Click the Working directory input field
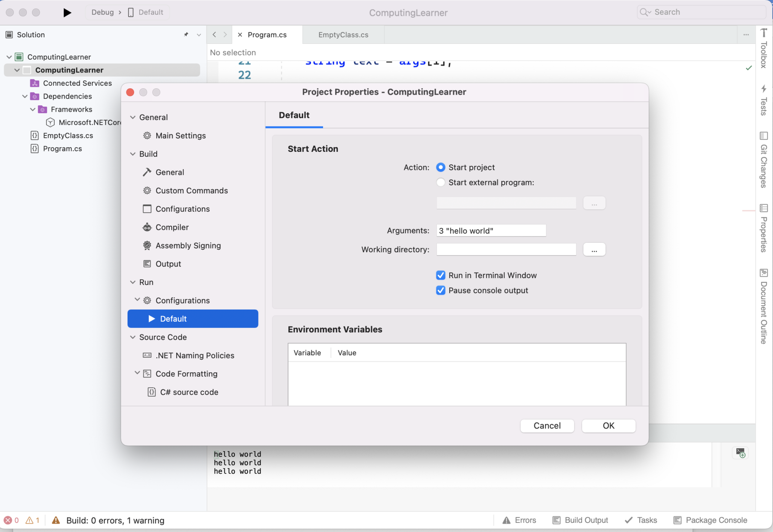 tap(506, 250)
